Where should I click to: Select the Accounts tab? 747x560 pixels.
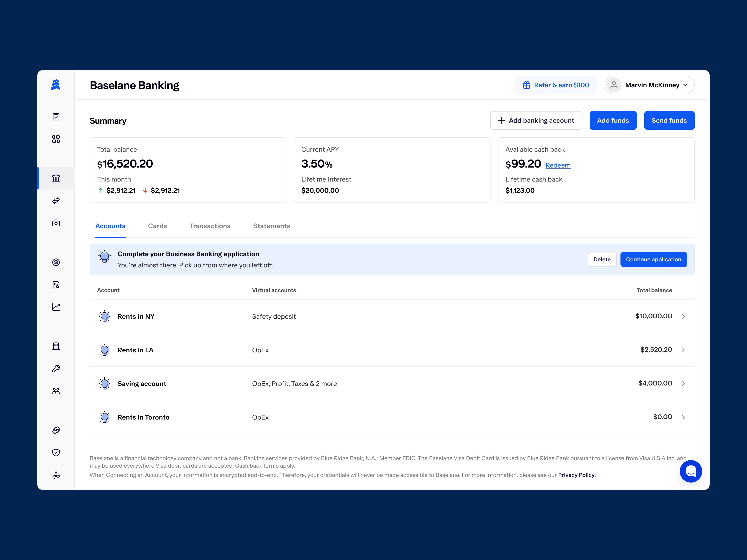[110, 226]
